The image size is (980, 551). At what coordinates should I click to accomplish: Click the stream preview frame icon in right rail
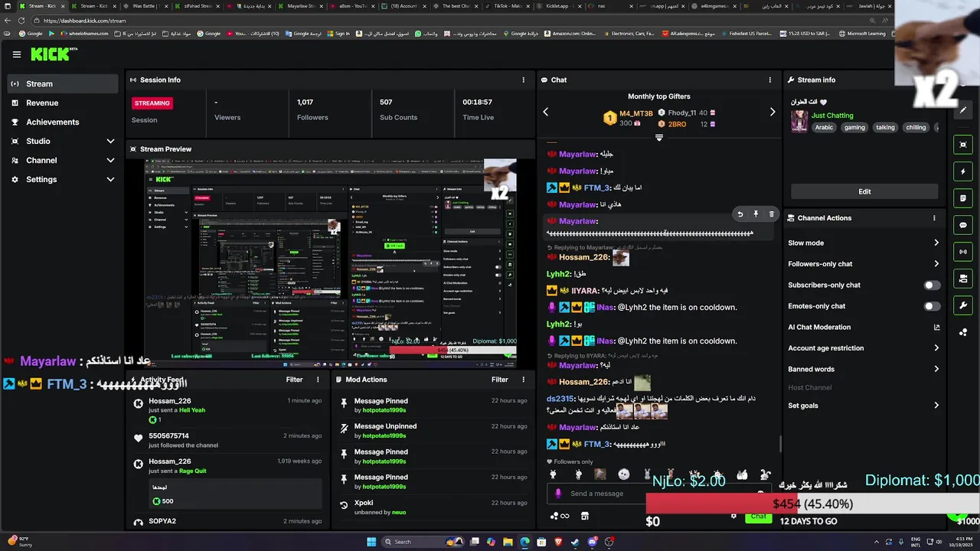[963, 145]
